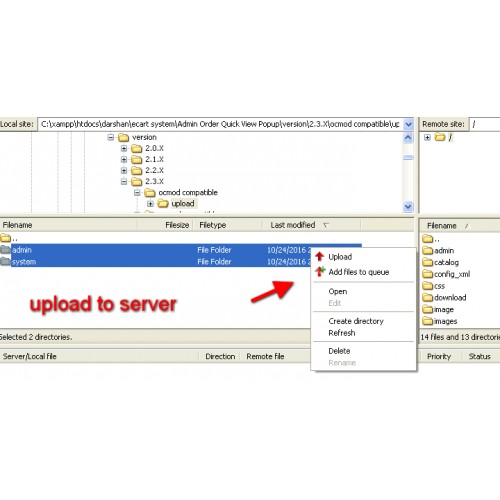
Task: Collapse the version tree node
Action: [x=111, y=137]
